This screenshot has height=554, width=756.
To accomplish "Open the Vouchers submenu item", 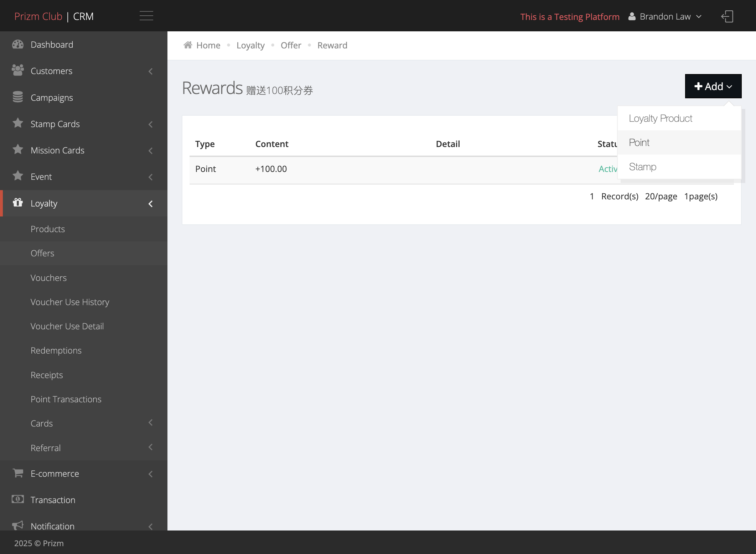I will click(x=84, y=278).
